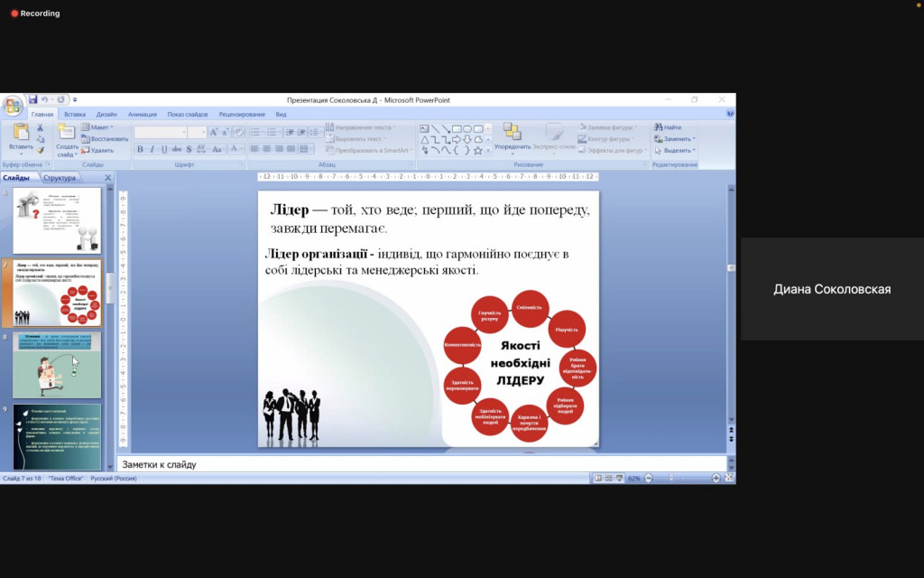The width and height of the screenshot is (924, 578).
Task: Select the Format Painter brush icon
Action: [x=41, y=150]
